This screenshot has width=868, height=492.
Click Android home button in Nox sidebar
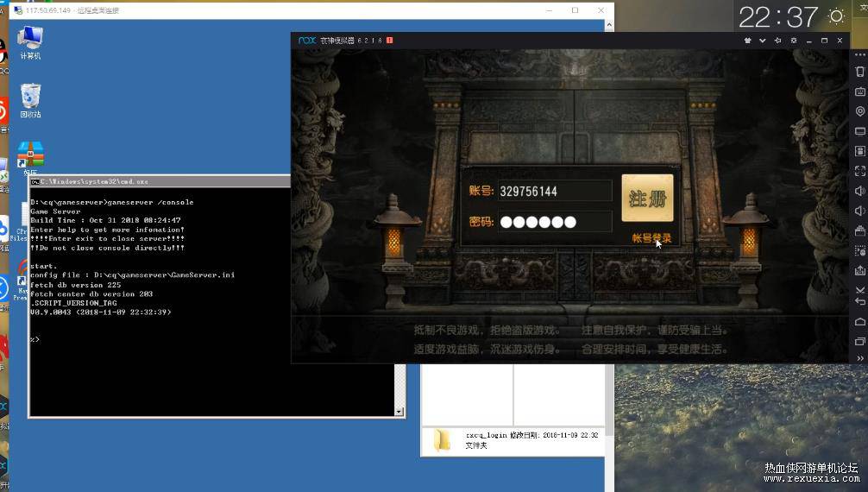pos(859,322)
